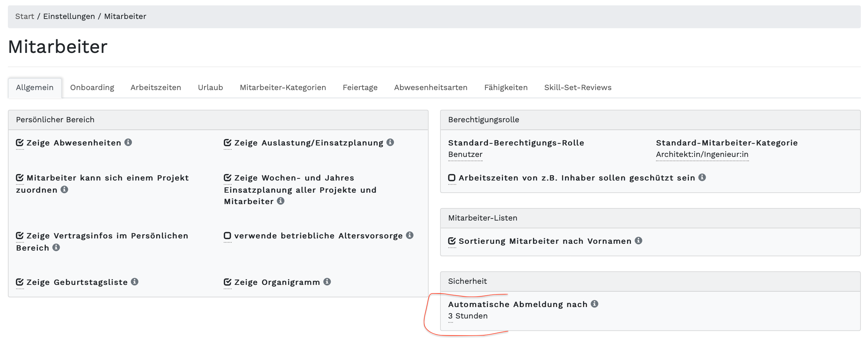The image size is (868, 341).
Task: Open info icon for Zeige Auslastung/Einsatzplanung
Action: click(x=390, y=142)
